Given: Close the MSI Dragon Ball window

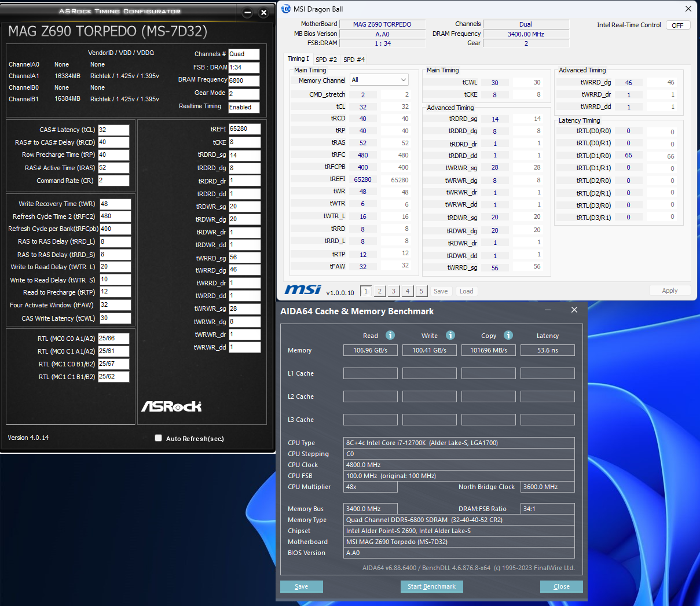Looking at the screenshot, I should click(x=688, y=9).
